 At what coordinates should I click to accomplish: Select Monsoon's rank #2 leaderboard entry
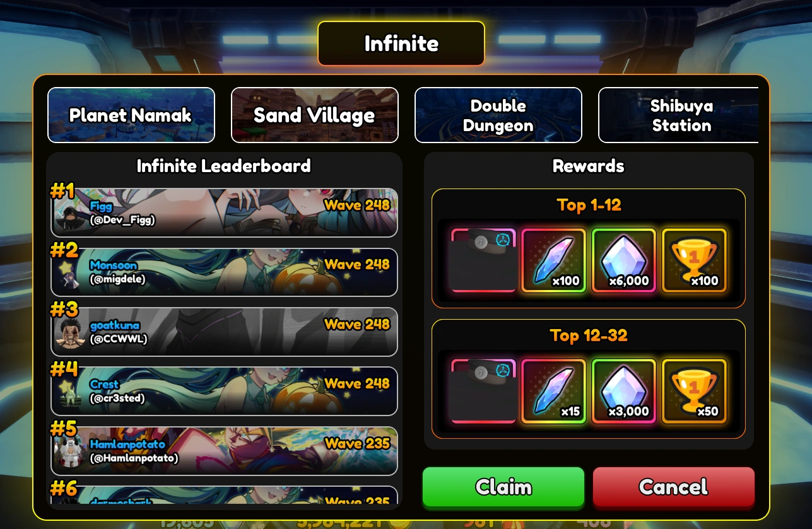(224, 272)
